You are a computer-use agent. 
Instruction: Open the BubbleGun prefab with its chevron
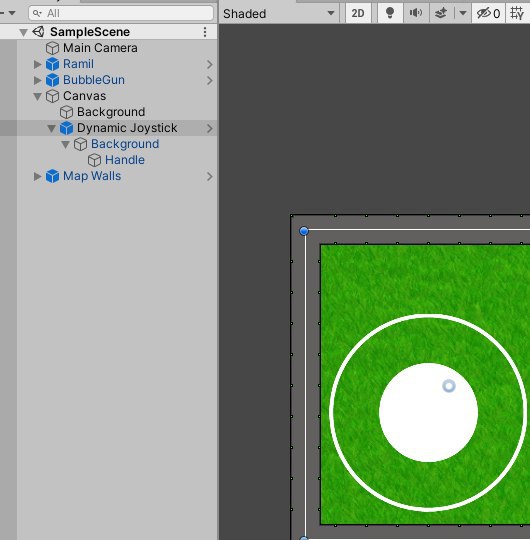(209, 80)
